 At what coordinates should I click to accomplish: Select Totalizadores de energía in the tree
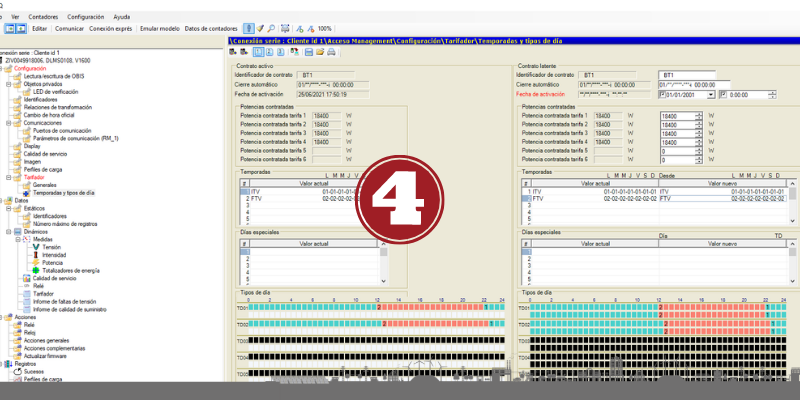pyautogui.click(x=71, y=270)
